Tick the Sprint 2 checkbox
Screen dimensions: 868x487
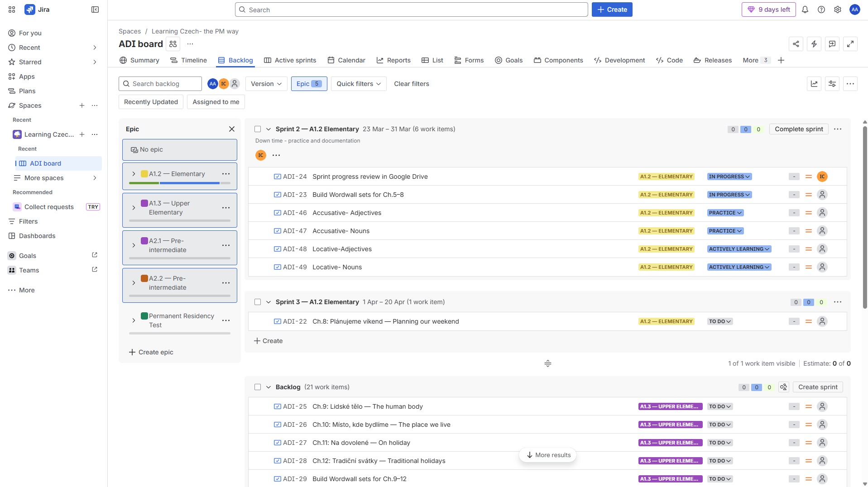pos(258,129)
